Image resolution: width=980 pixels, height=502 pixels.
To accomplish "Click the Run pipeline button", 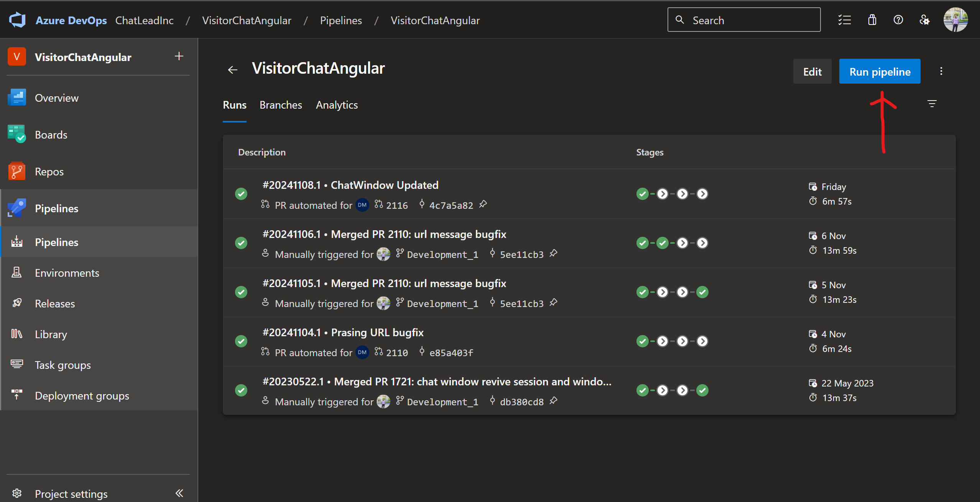I will tap(880, 72).
